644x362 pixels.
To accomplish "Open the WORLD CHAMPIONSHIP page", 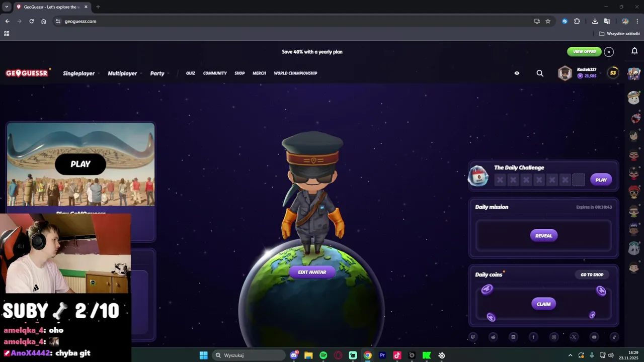I will [x=295, y=73].
